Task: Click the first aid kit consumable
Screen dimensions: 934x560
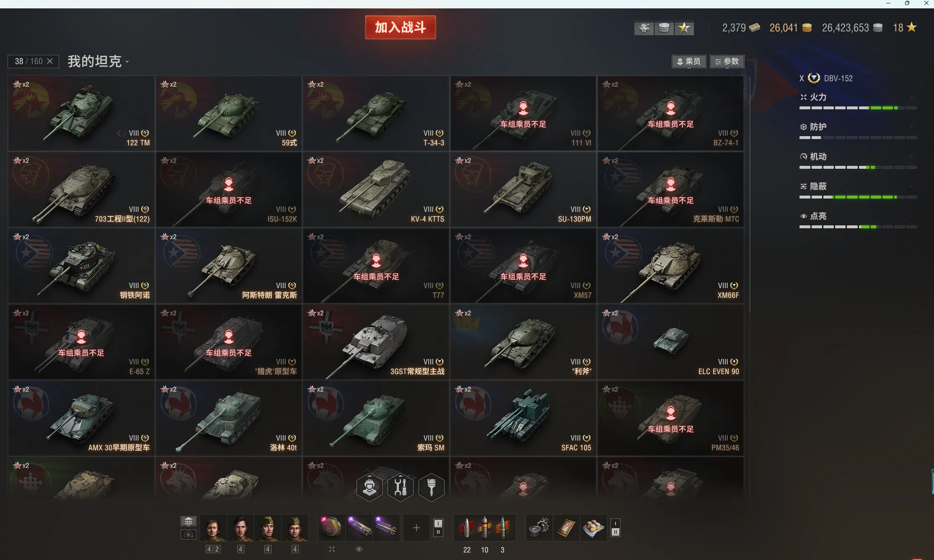Action: pos(566,528)
